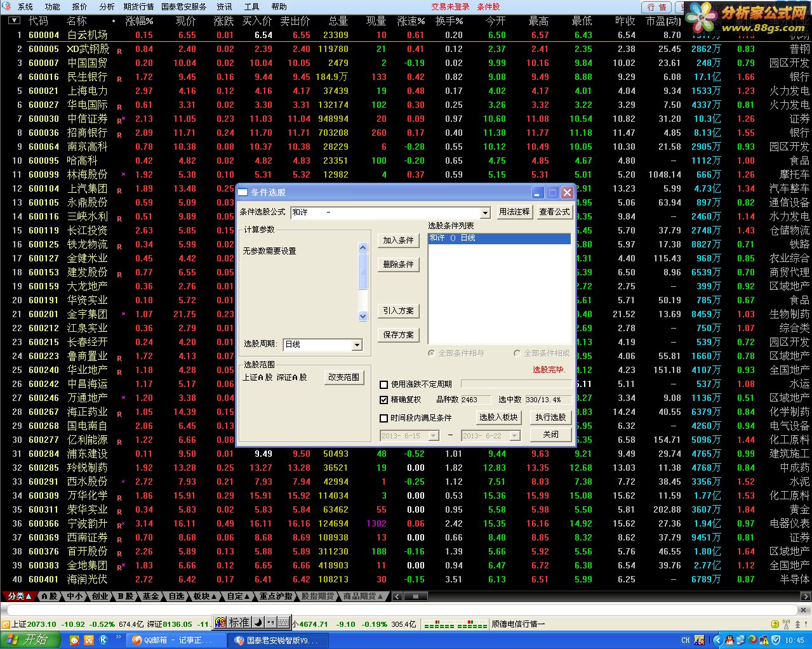Click the CH language indicator in taskbar
812x649 pixels.
pyautogui.click(x=686, y=640)
